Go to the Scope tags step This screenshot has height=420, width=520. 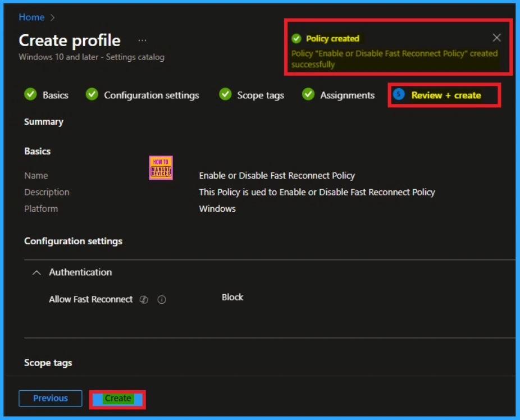pyautogui.click(x=261, y=95)
